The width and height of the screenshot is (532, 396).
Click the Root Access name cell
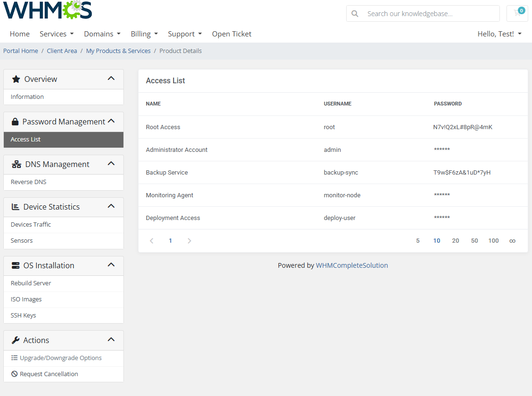point(163,127)
